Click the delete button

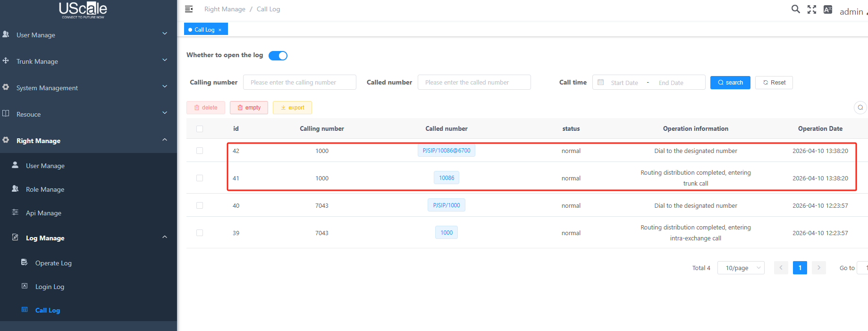[206, 108]
